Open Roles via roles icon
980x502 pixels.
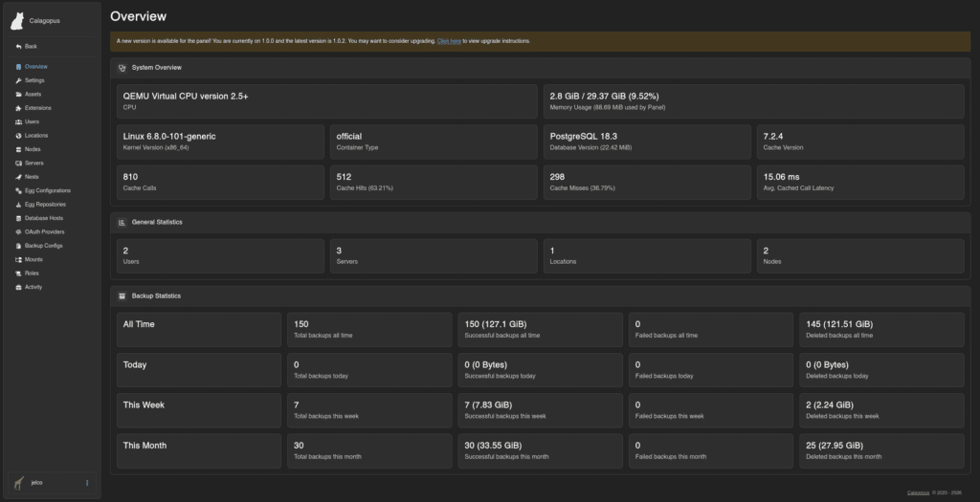pos(19,273)
